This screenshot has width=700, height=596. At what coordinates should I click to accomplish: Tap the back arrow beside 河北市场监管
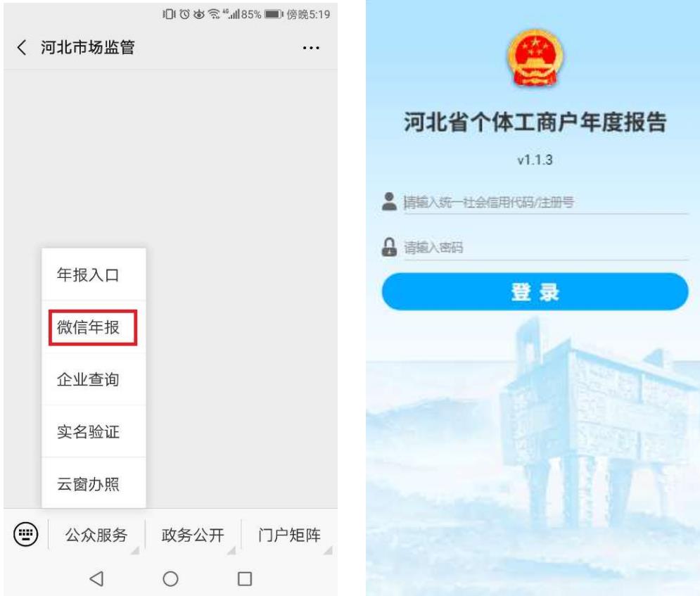click(x=21, y=47)
